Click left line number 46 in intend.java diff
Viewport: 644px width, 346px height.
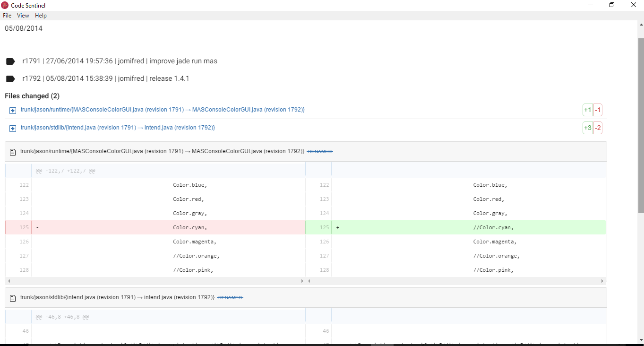click(26, 331)
